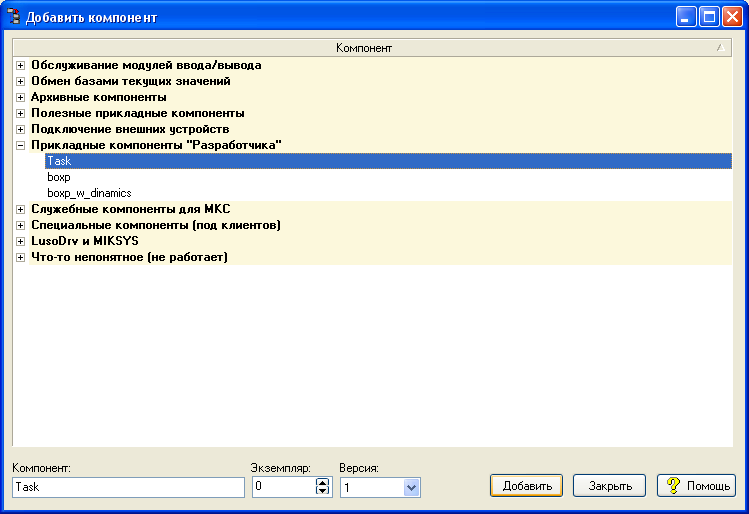
Task: Click the Закрыть button
Action: (610, 486)
